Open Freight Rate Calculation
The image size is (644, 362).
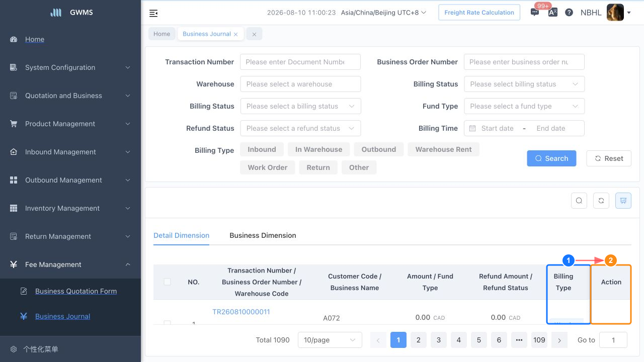[x=479, y=13]
